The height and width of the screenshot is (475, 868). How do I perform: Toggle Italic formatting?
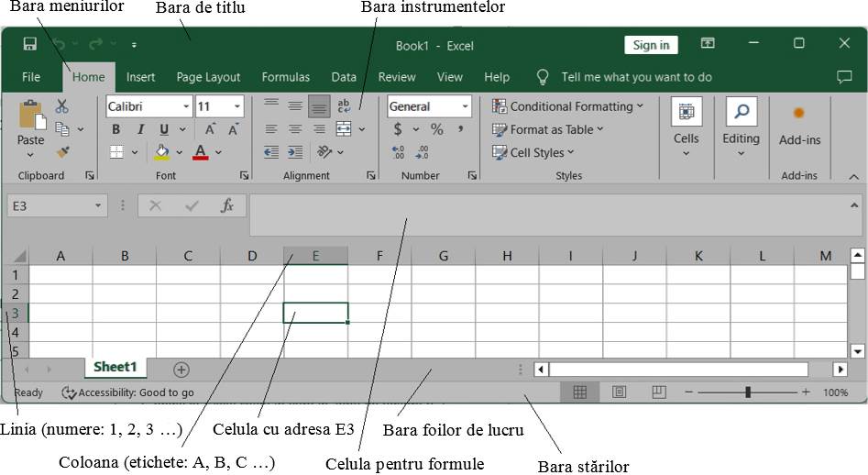coord(140,129)
